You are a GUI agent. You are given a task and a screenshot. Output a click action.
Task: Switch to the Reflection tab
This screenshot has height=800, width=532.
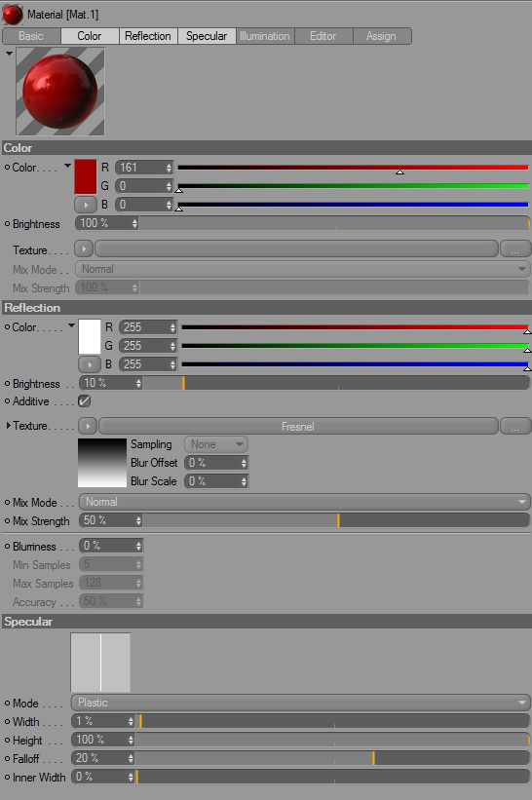[148, 36]
